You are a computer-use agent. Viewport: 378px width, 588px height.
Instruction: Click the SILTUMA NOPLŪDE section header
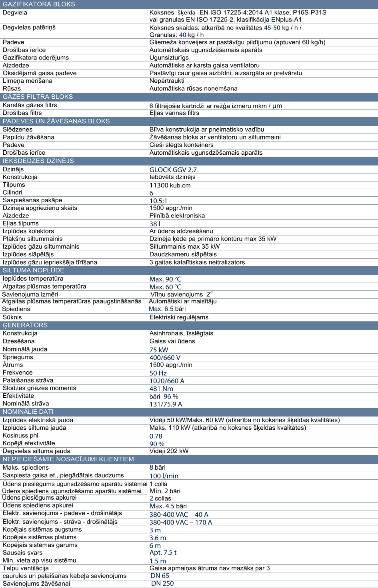pyautogui.click(x=189, y=270)
